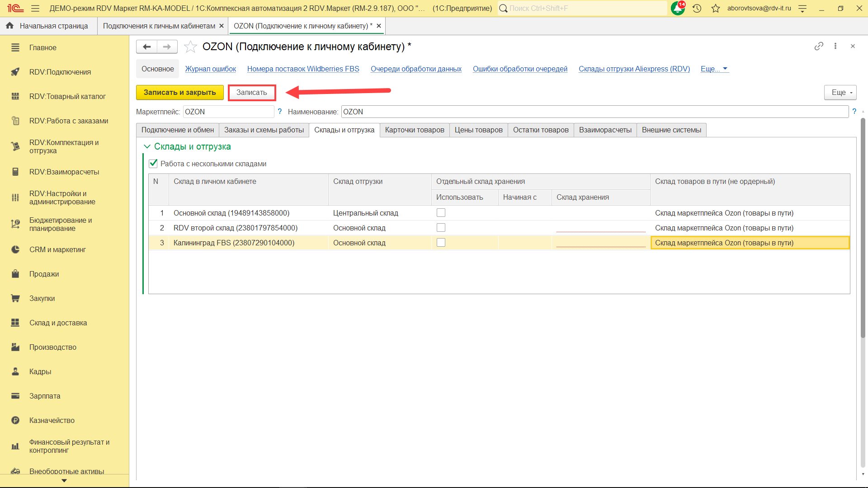Open the history clock icon

click(x=697, y=8)
